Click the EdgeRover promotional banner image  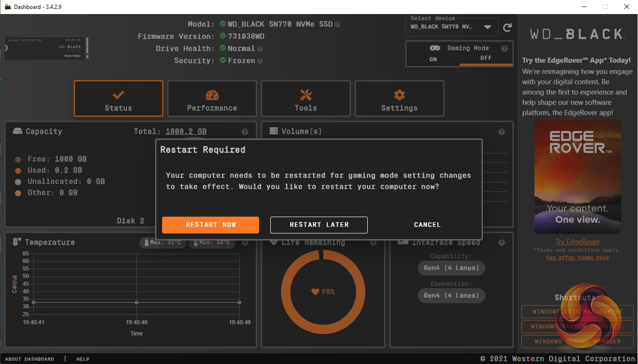point(578,177)
